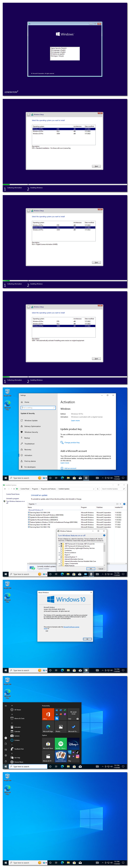The image size is (130, 868).
Task: Toggle .NET Framework 3.5 checkbox
Action: tap(61, 544)
